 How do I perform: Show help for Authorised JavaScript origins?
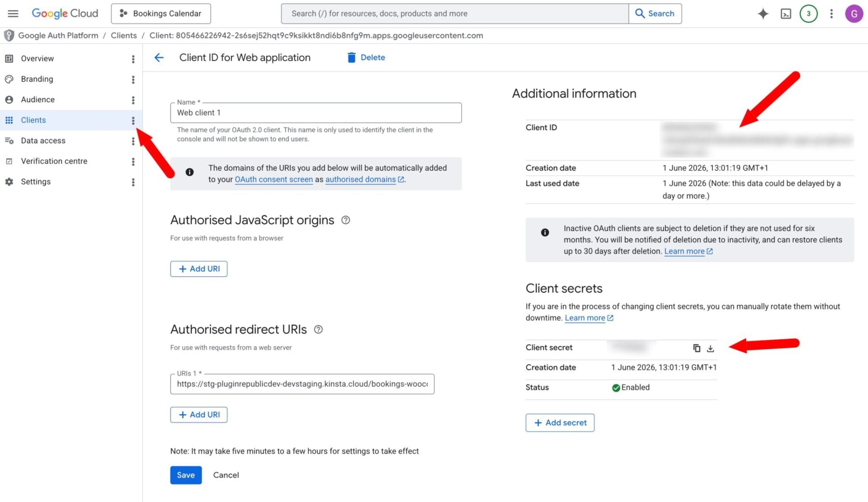coord(345,220)
